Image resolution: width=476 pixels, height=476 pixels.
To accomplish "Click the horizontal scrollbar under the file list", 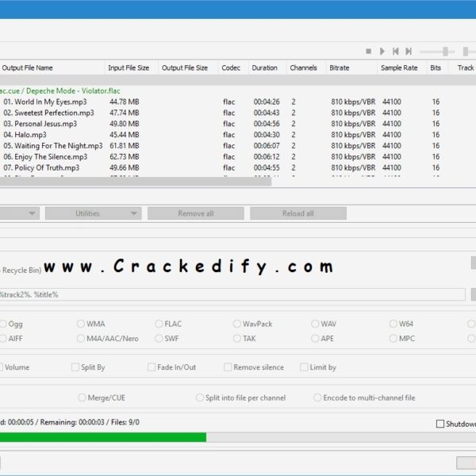I will point(136,182).
